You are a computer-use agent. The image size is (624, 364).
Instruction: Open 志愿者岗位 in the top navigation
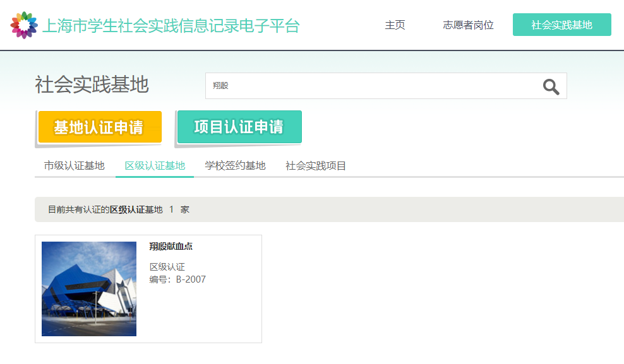click(468, 25)
